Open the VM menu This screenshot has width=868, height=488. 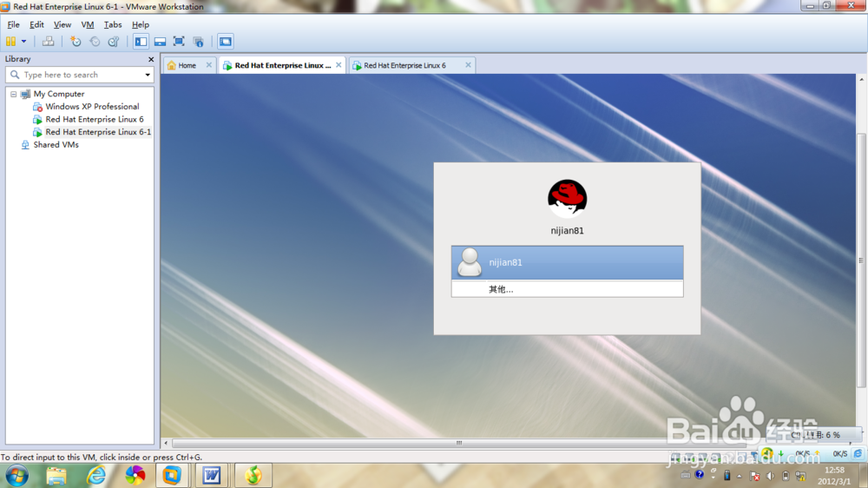tap(88, 25)
